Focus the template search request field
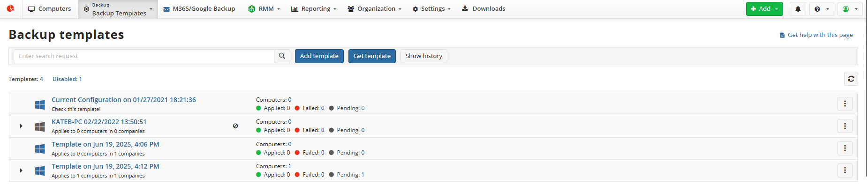The image size is (868, 185). pos(144,56)
